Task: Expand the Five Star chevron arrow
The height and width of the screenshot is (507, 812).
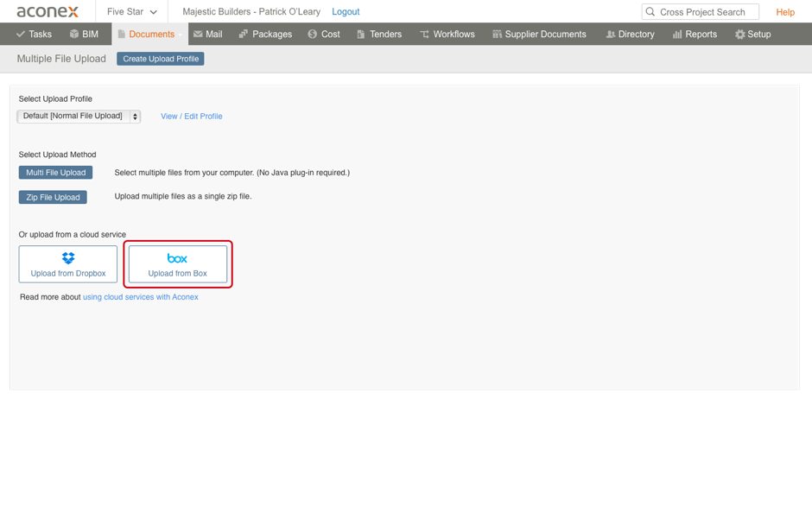Action: pos(153,12)
